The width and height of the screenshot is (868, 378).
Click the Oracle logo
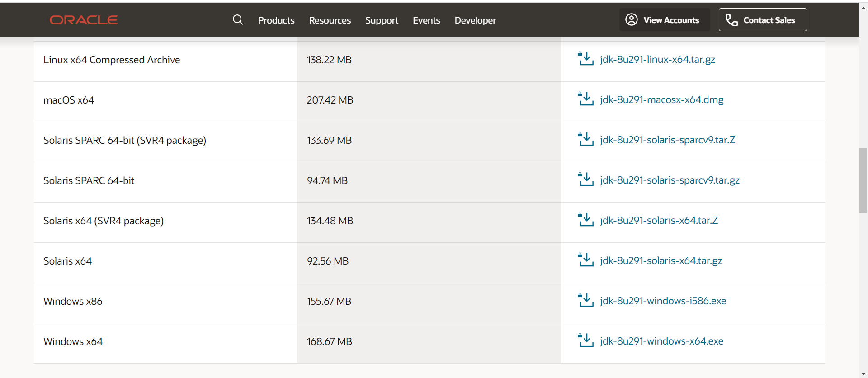[84, 20]
